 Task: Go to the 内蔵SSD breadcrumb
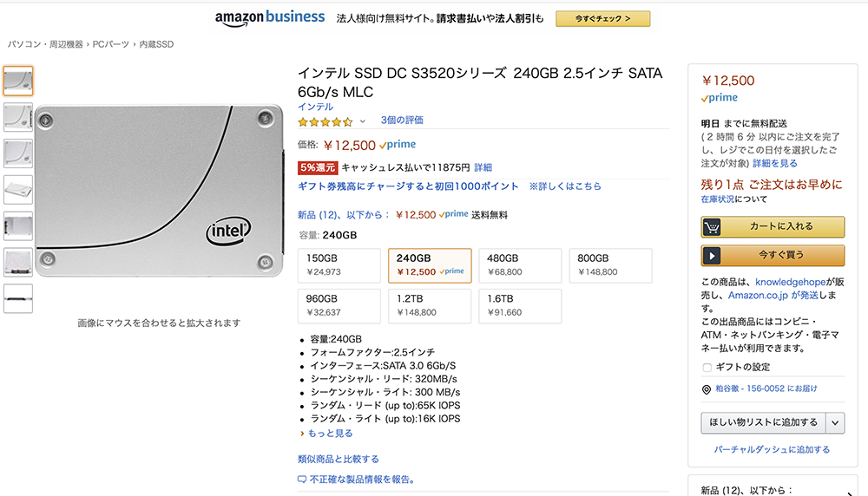156,44
